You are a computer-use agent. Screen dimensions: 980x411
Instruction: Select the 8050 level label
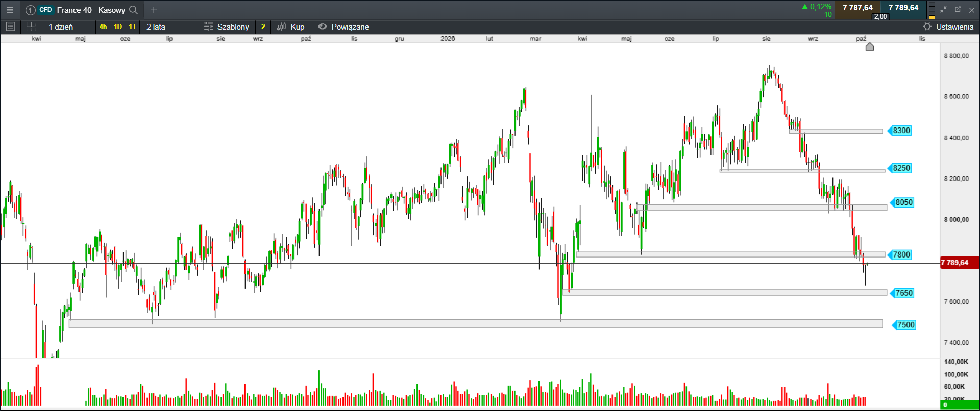[902, 202]
